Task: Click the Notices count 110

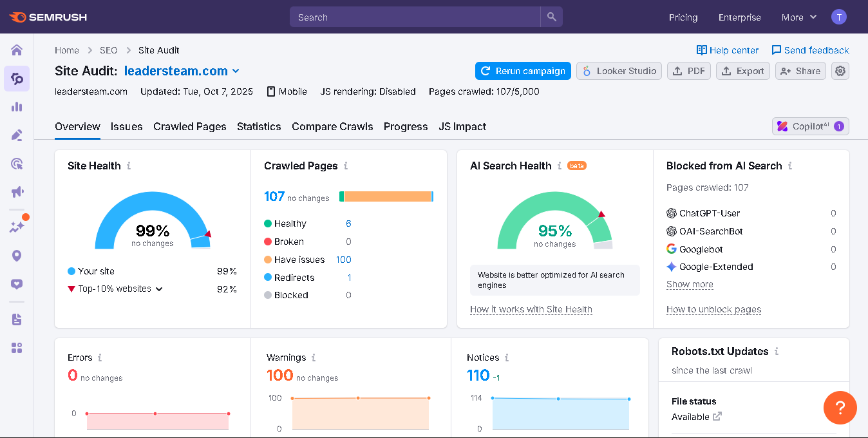Action: point(478,375)
